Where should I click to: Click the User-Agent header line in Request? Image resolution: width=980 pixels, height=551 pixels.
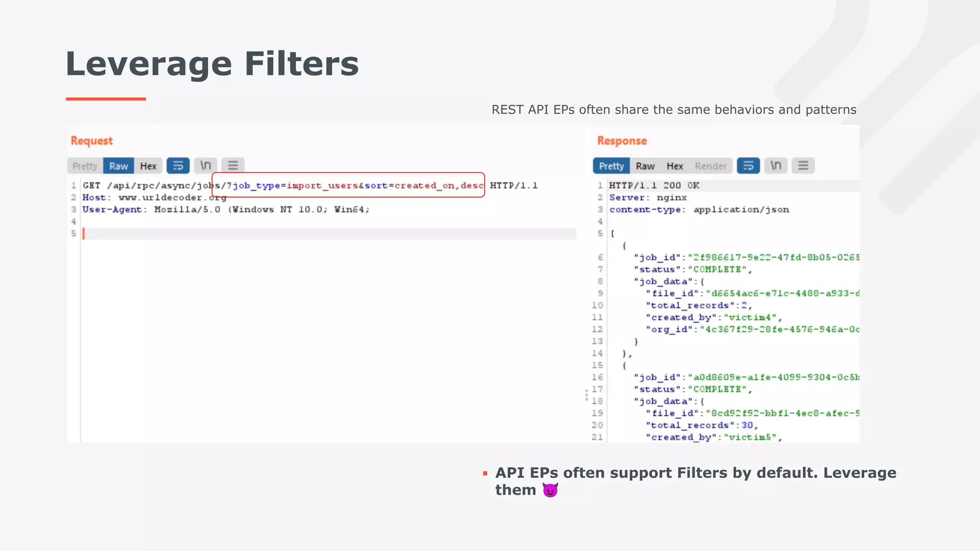pos(226,209)
